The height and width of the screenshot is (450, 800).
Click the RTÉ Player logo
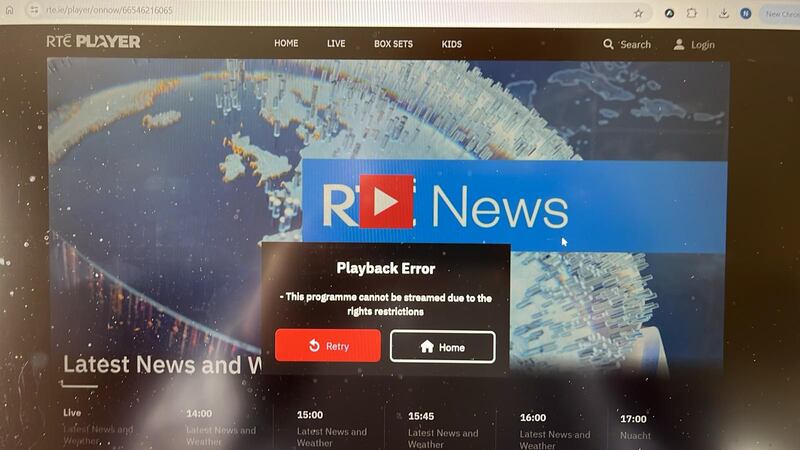93,41
